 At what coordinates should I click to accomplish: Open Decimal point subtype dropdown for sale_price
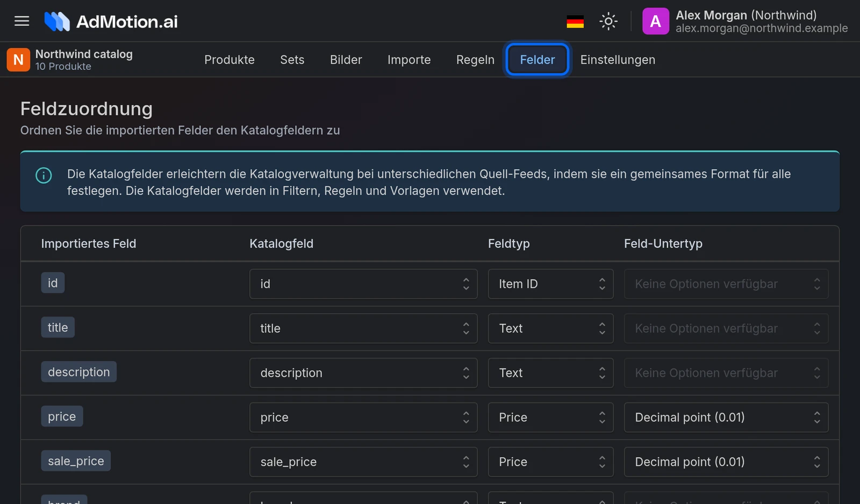(726, 462)
